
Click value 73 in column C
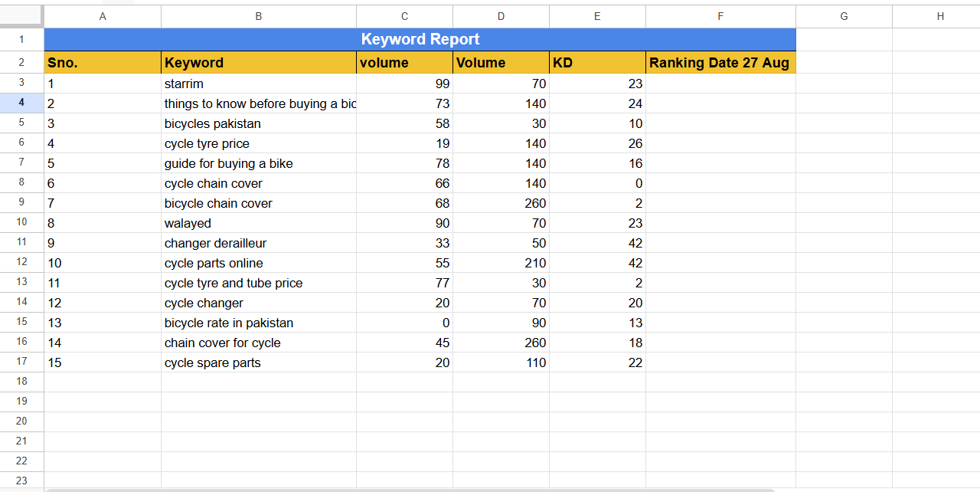(x=404, y=103)
